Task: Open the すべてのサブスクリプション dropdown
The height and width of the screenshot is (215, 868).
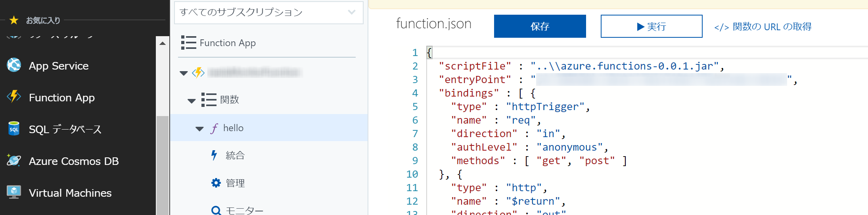Action: click(269, 12)
